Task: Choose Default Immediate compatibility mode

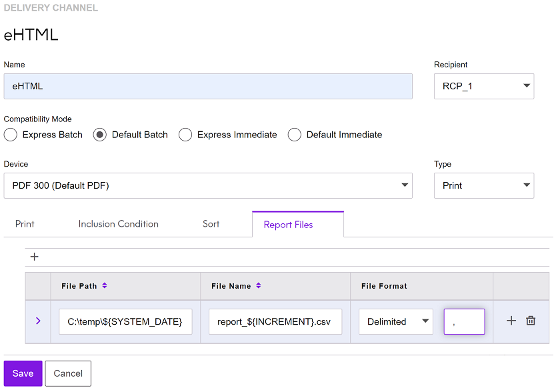Action: pyautogui.click(x=294, y=135)
